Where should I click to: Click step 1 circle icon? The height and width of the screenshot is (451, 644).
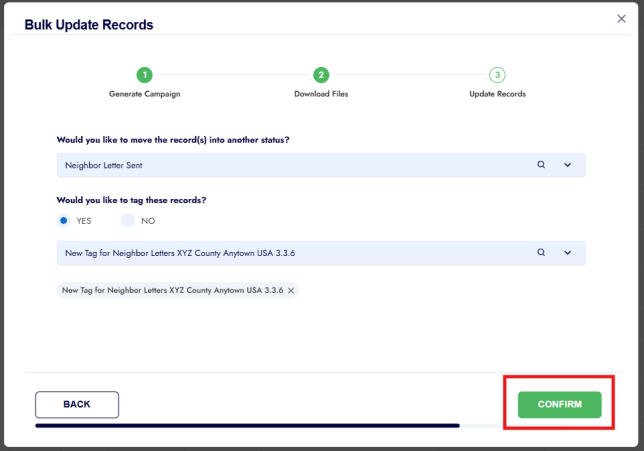tap(145, 75)
